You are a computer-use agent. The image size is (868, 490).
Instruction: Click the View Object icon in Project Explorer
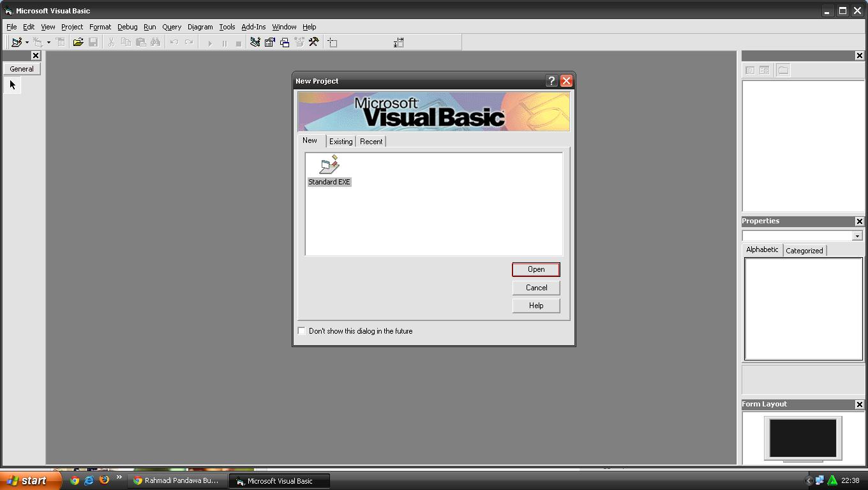coord(764,70)
